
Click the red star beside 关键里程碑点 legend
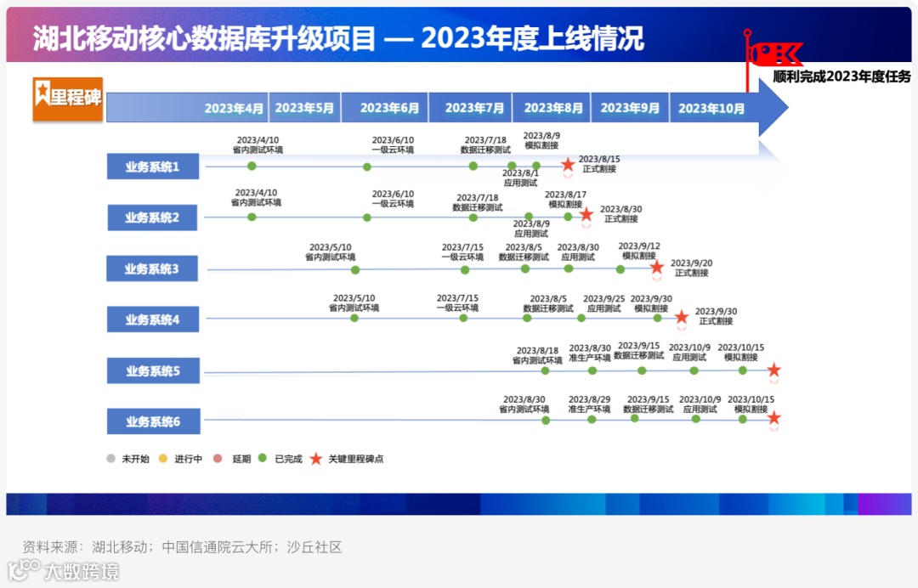pyautogui.click(x=315, y=459)
